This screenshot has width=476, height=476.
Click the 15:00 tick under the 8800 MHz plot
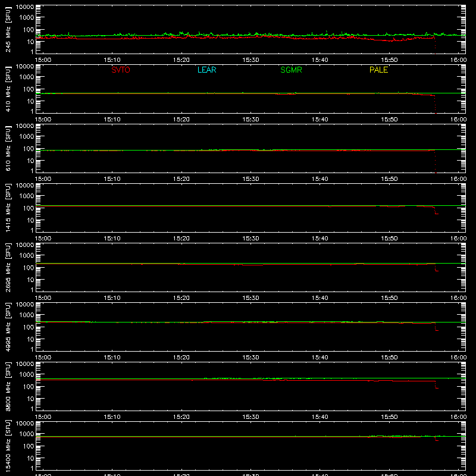point(43,417)
